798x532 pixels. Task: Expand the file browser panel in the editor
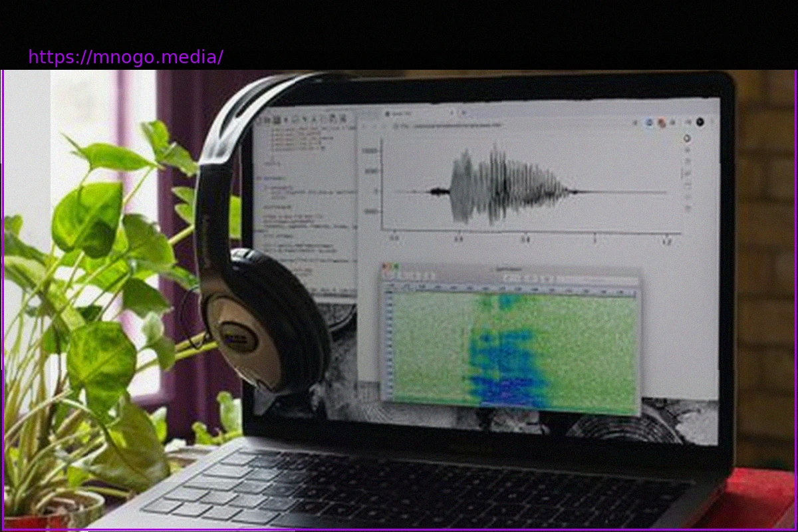[261, 120]
